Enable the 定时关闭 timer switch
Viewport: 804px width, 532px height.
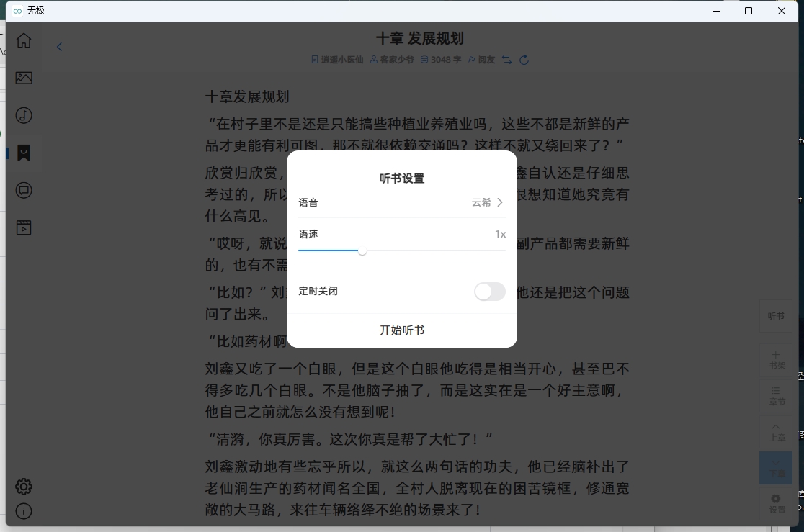489,292
